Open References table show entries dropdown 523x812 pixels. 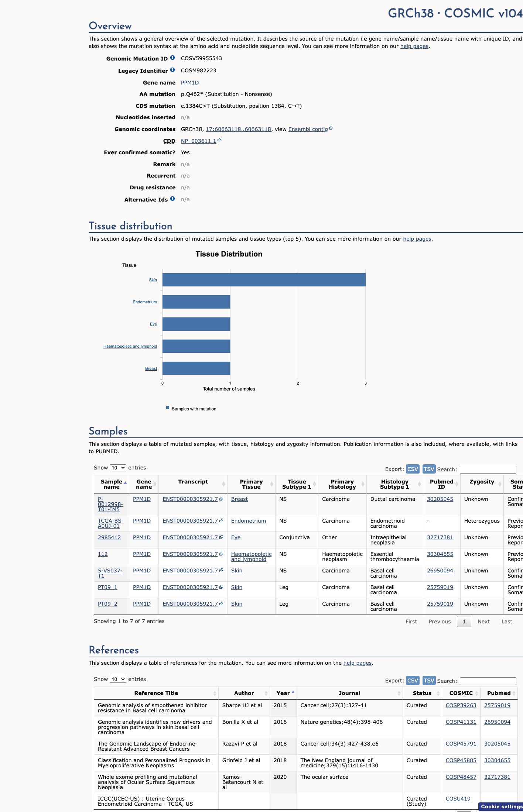coord(118,679)
